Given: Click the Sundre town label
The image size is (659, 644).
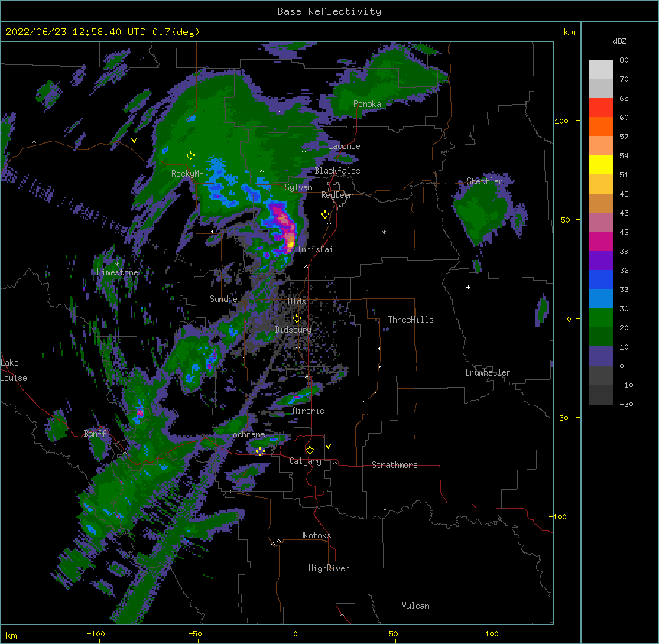Looking at the screenshot, I should click(223, 299).
